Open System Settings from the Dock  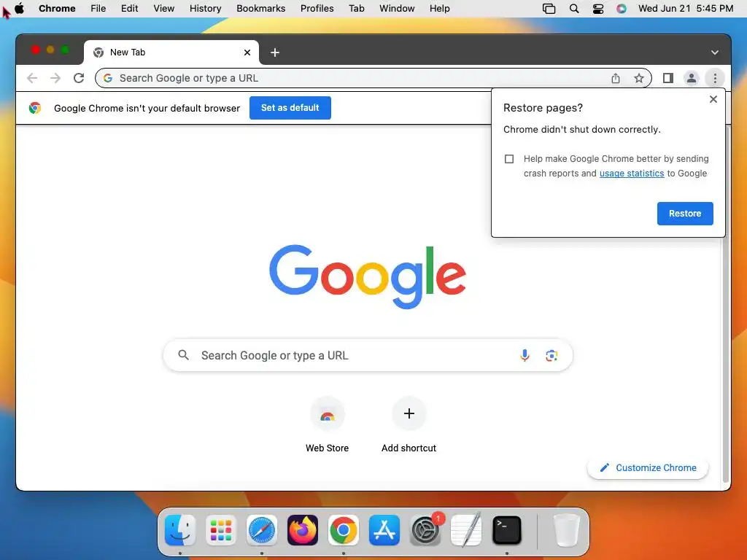click(x=425, y=530)
